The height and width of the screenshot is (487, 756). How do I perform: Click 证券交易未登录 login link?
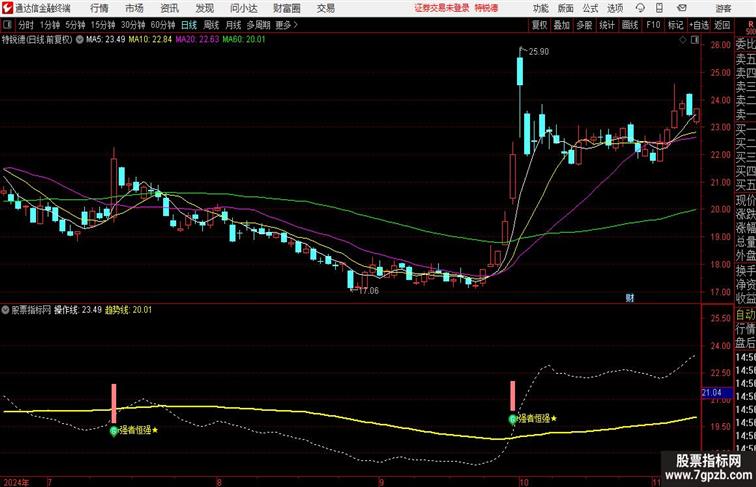click(442, 8)
